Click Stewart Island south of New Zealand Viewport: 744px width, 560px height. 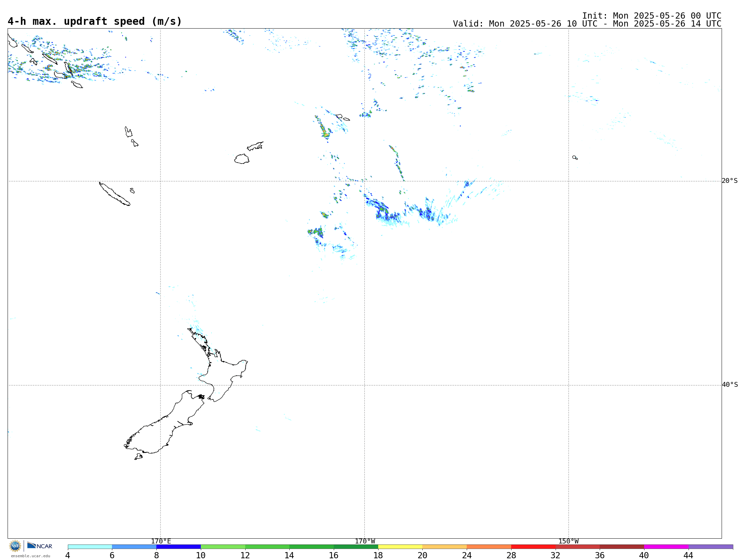138,457
